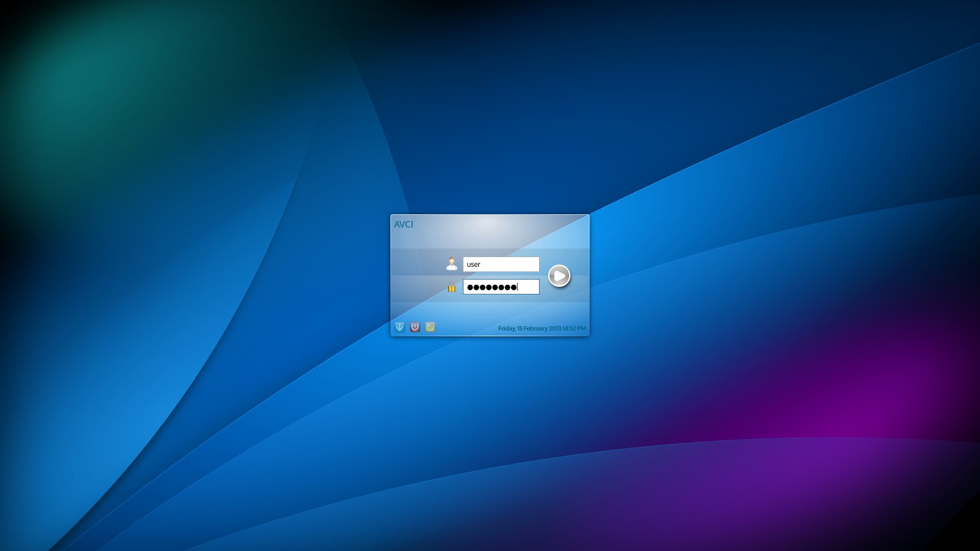Viewport: 980px width, 551px height.
Task: Click the shackle of the padlock icon
Action: pyautogui.click(x=451, y=284)
